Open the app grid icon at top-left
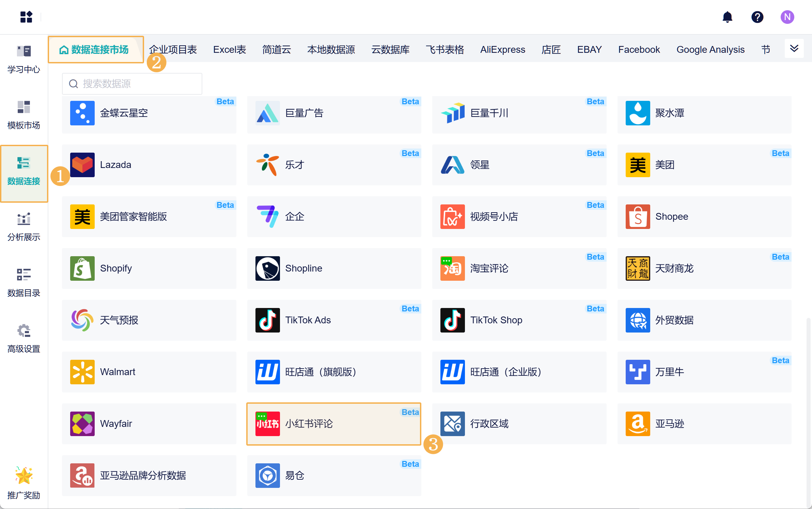Viewport: 812px width, 509px height. (x=26, y=17)
